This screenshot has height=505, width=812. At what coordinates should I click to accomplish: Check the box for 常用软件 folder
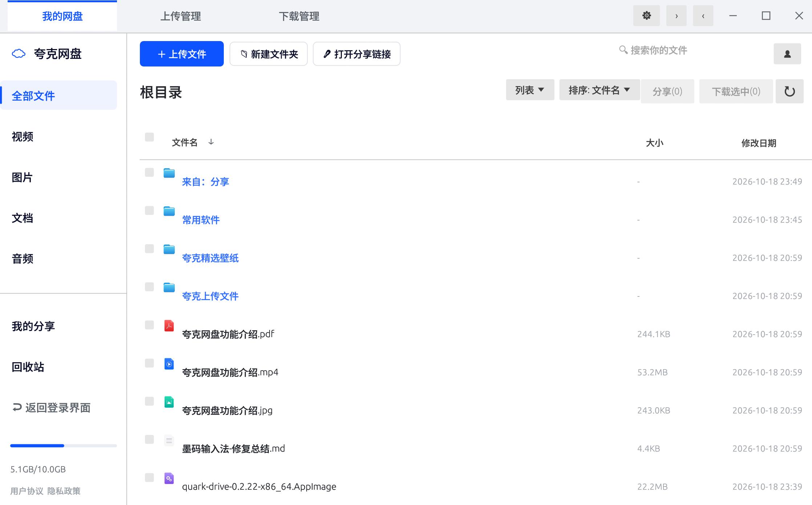click(149, 210)
